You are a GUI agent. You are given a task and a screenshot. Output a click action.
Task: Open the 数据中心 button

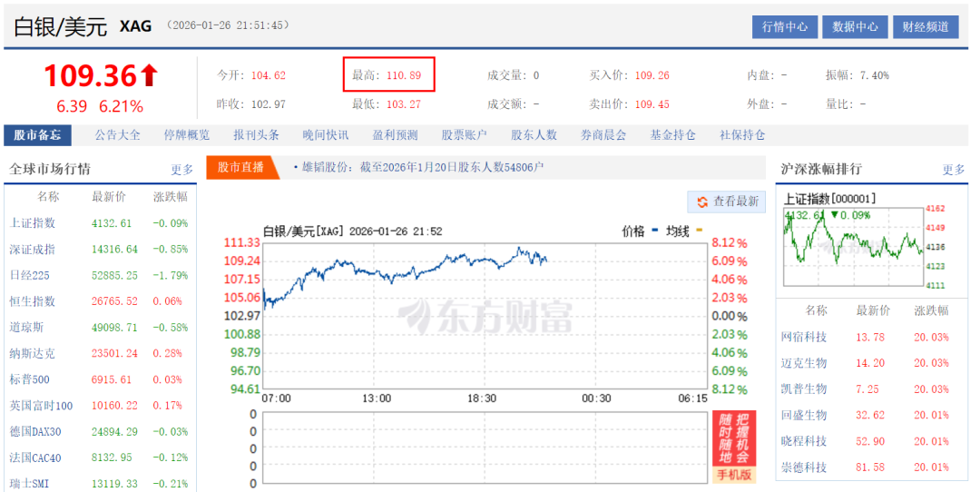point(855,27)
